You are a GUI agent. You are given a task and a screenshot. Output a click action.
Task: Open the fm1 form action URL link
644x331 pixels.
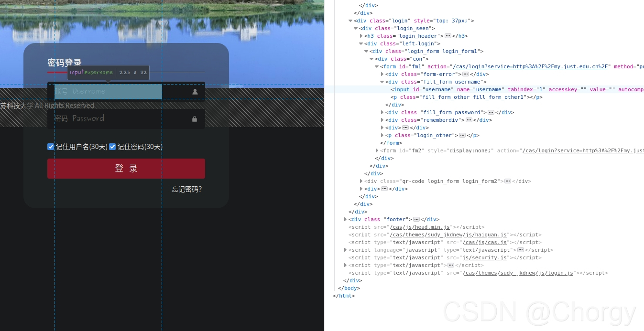click(x=531, y=66)
